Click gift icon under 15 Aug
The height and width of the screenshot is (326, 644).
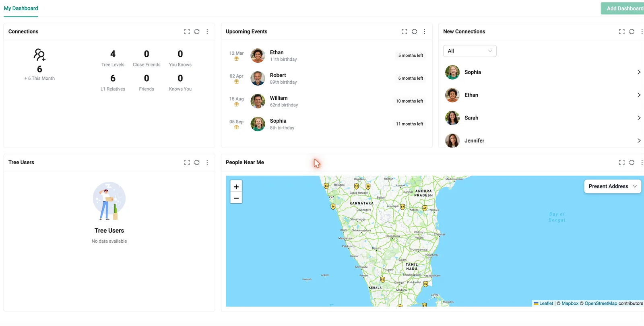(x=237, y=105)
